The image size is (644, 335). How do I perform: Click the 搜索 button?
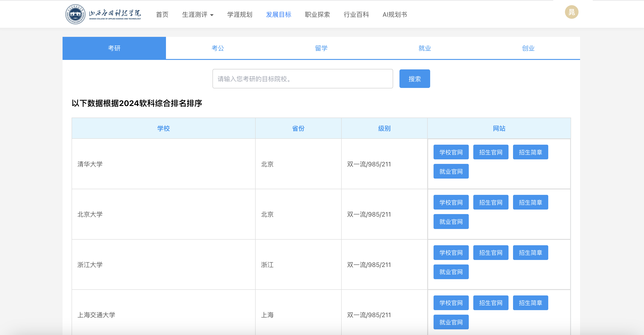click(415, 79)
